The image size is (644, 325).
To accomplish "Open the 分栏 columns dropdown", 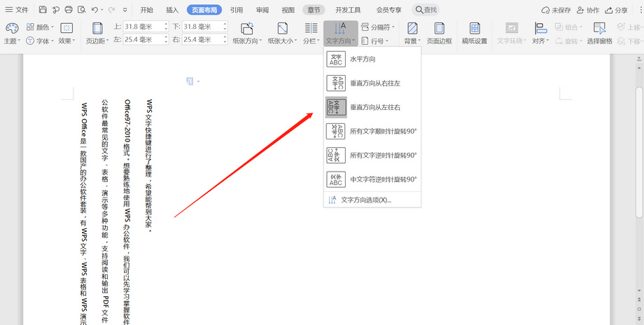I will tap(311, 34).
